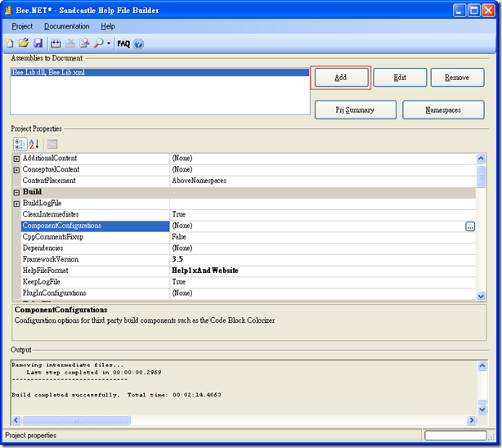Open the Namespaces button
This screenshot has height=448, width=502.
(x=443, y=110)
